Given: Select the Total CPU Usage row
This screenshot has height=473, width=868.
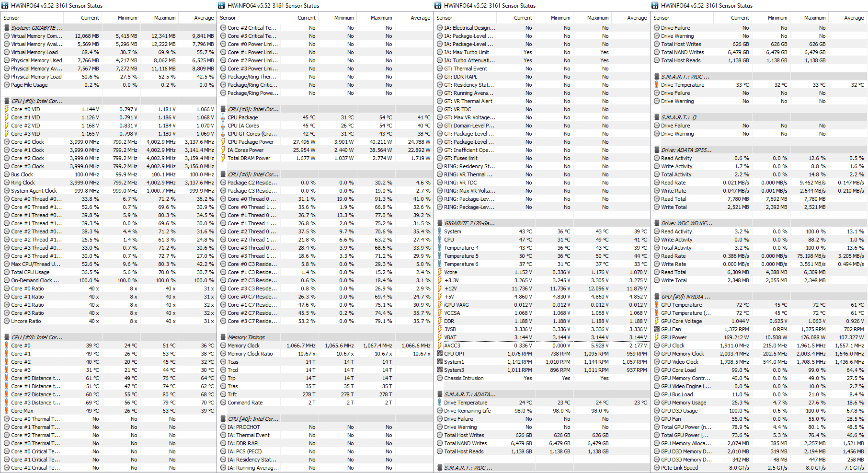Looking at the screenshot, I should [108, 272].
